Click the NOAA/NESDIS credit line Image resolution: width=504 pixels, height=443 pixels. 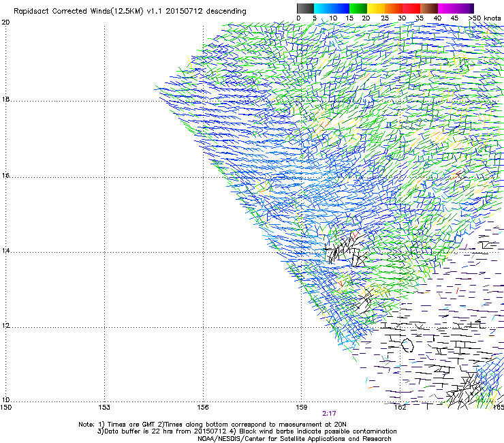(294, 439)
